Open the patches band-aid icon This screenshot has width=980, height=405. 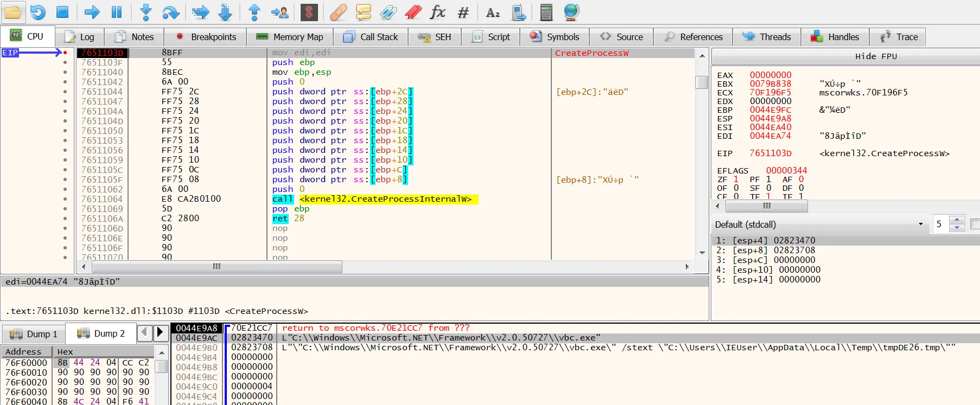[338, 11]
